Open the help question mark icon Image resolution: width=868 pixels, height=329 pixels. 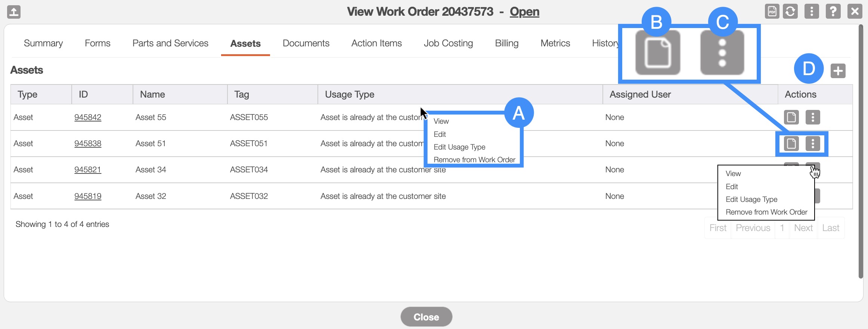point(833,12)
